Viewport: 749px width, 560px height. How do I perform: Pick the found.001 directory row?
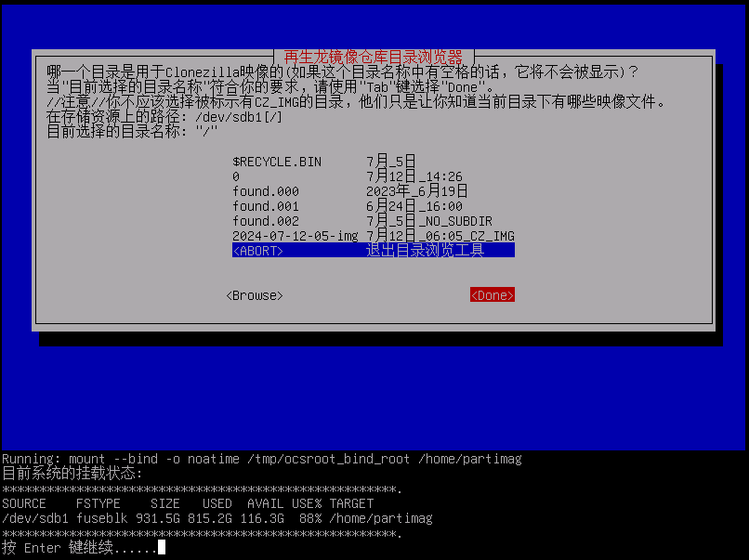click(266, 206)
